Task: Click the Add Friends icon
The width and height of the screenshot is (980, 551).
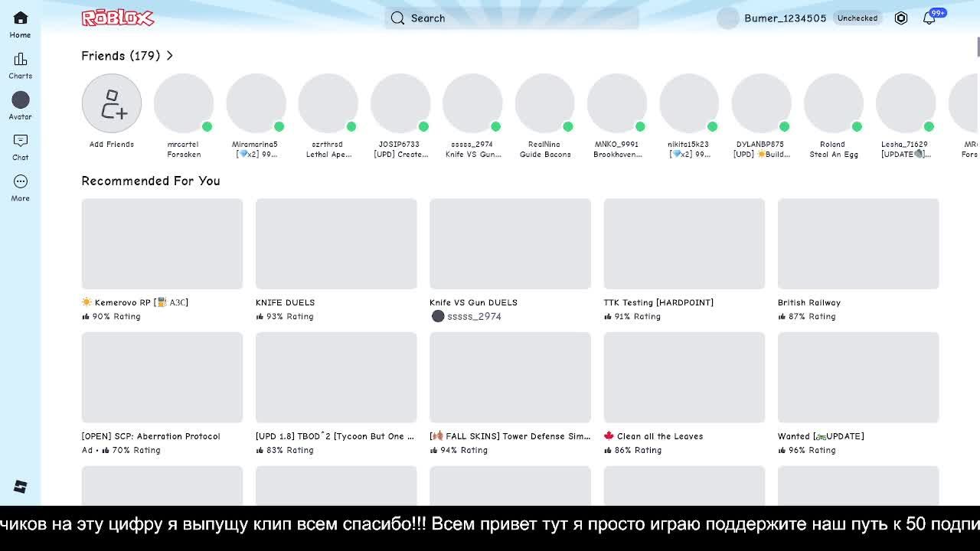Action: [112, 103]
